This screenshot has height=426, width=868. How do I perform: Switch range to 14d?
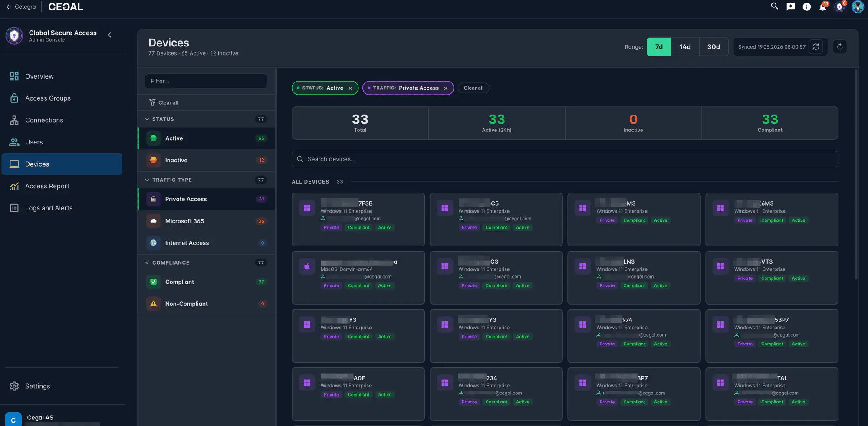click(685, 47)
